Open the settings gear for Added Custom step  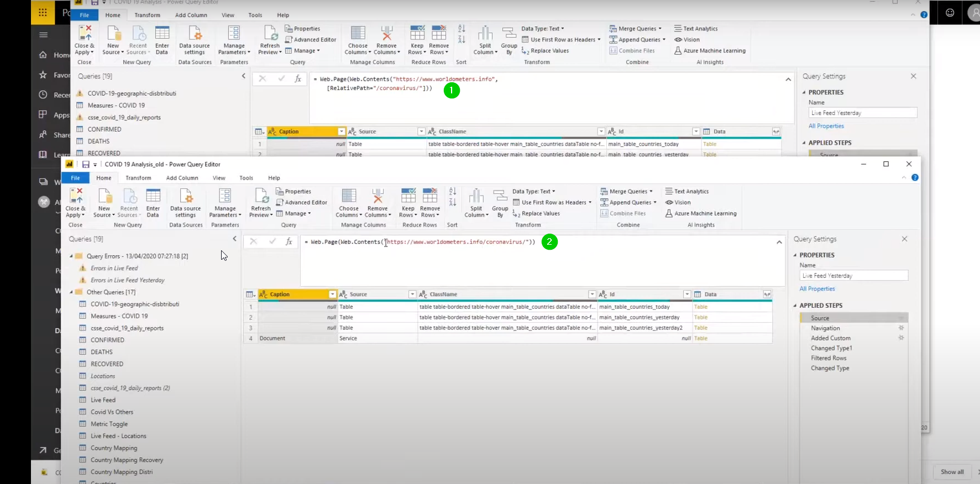pyautogui.click(x=901, y=338)
